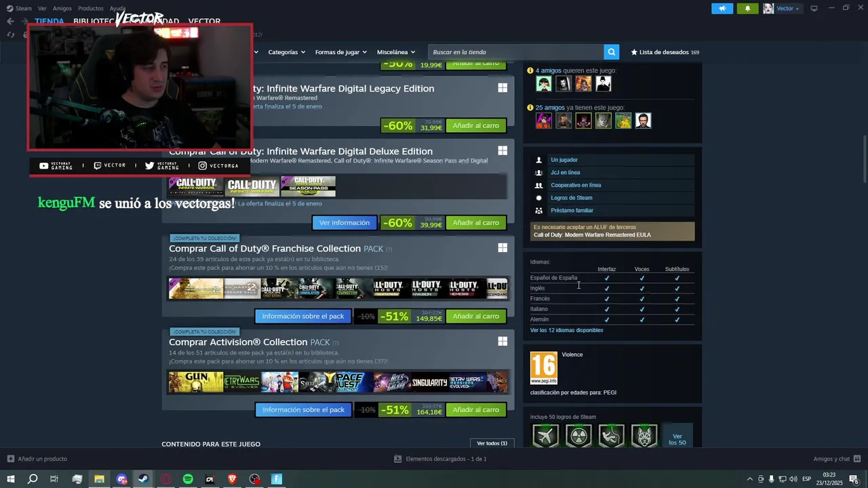Add Digital Legacy Edition to cart

point(476,125)
